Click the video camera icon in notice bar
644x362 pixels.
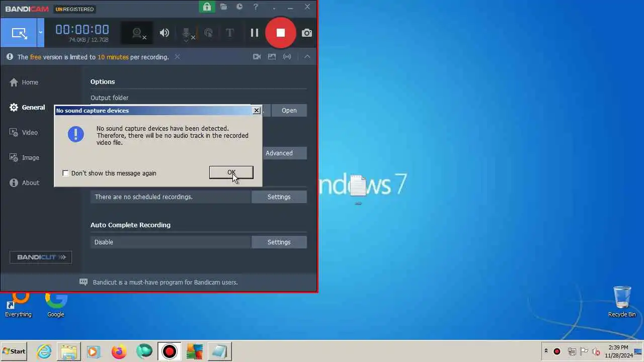point(257,57)
